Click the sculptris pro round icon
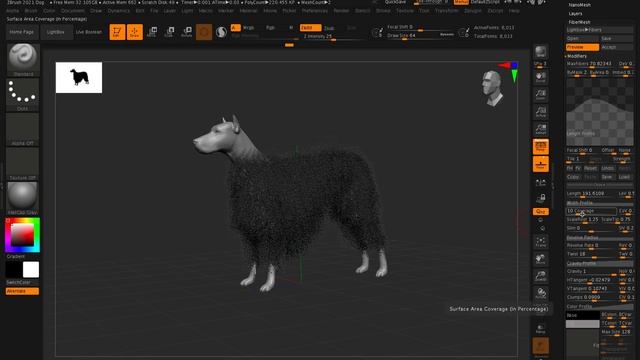Viewport: 640px width, 360px height. [221, 32]
